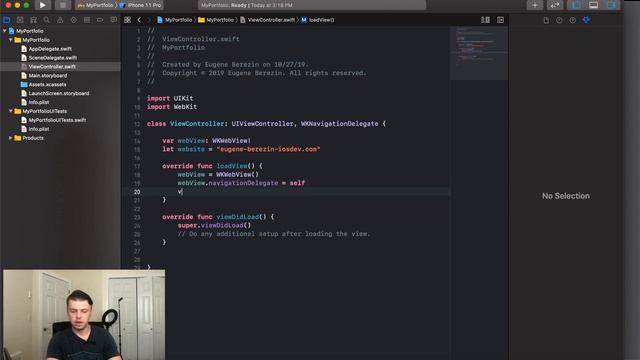
Task: Run the MyPortfolio app with Play button
Action: coord(42,5)
